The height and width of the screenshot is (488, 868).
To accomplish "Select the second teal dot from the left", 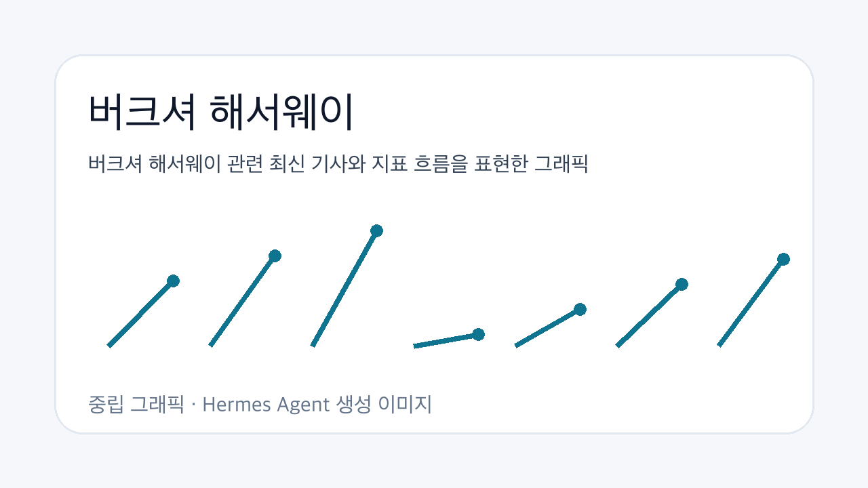I will click(275, 256).
